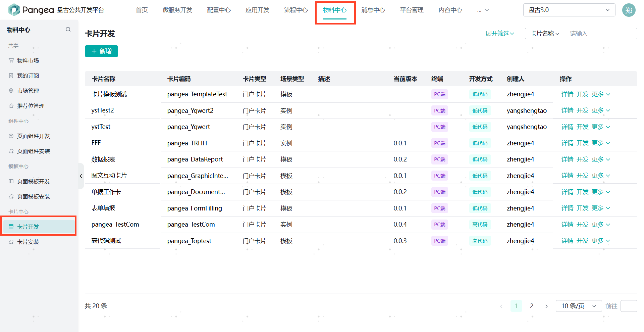Switch to the 应用开发 tab
This screenshot has width=644, height=332.
(258, 10)
